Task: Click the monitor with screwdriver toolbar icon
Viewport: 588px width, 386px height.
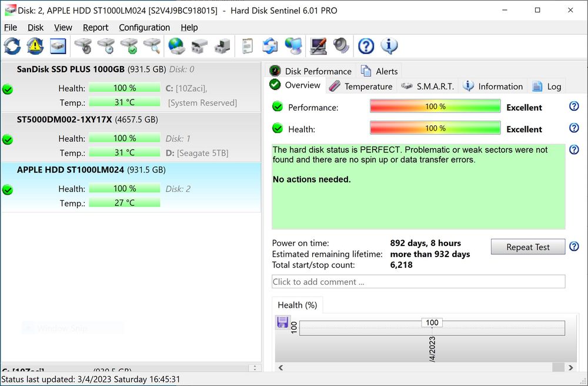Action: (318, 46)
